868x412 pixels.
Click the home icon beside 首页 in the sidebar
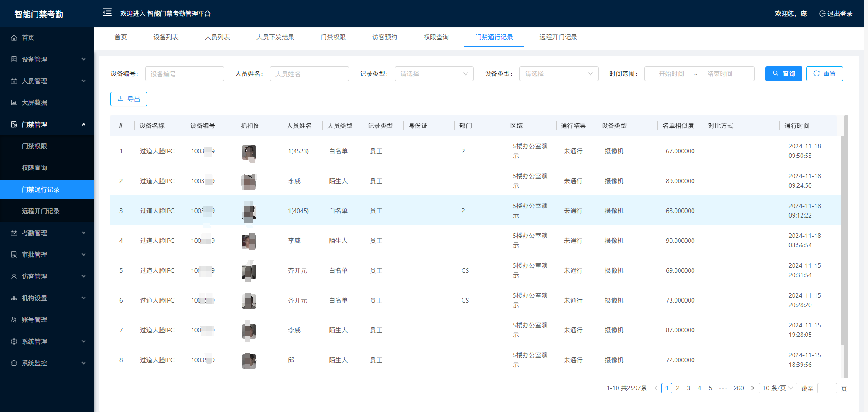[14, 38]
